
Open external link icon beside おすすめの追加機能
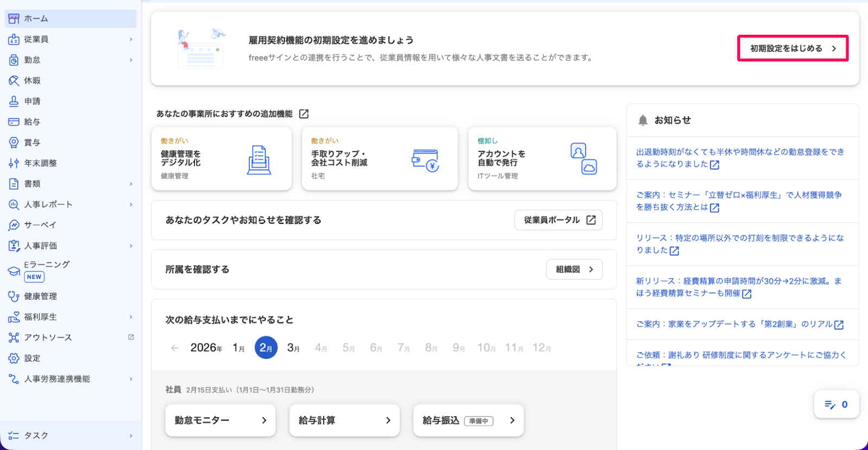[304, 114]
